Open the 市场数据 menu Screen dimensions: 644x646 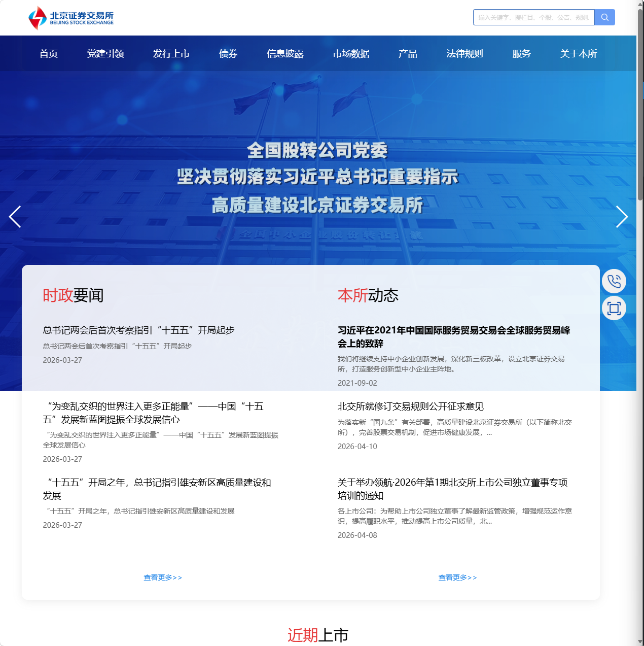(x=351, y=53)
